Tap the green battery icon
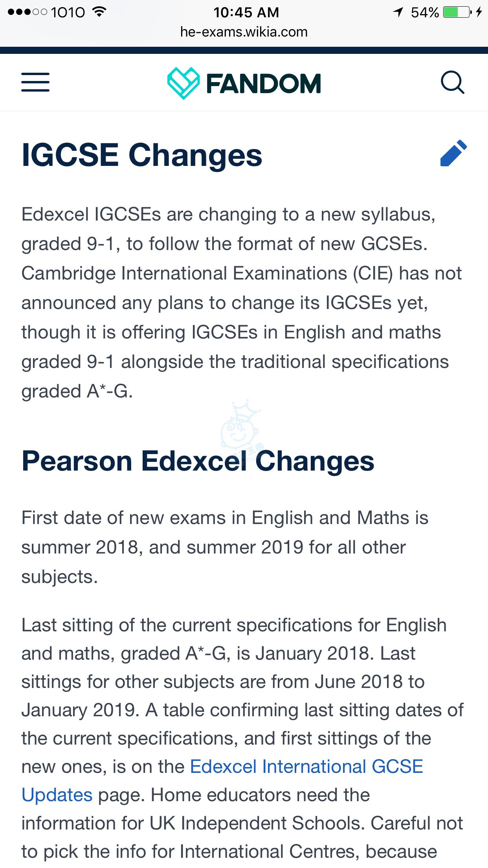Viewport: 488px width, 868px height. 457,12
